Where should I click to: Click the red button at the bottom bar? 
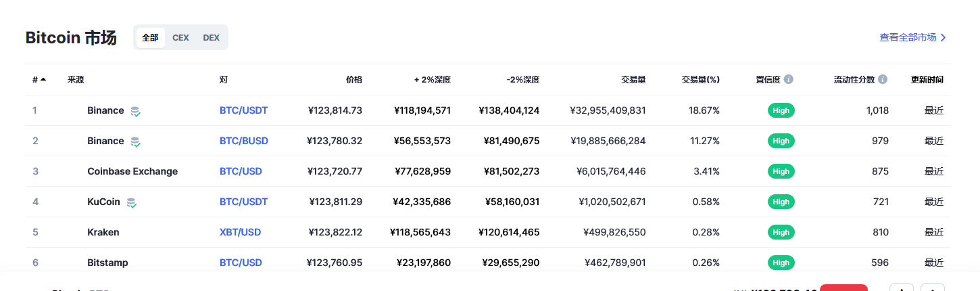pos(843,288)
